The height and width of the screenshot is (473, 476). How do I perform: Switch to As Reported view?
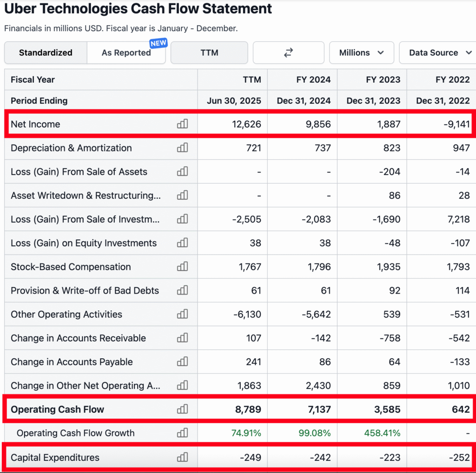pos(126,53)
